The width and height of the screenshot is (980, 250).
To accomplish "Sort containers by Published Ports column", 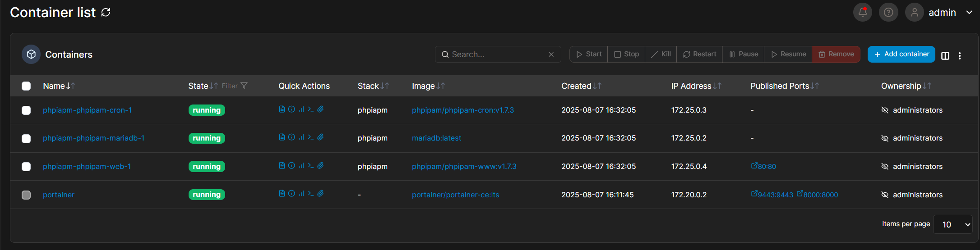I will pos(785,86).
